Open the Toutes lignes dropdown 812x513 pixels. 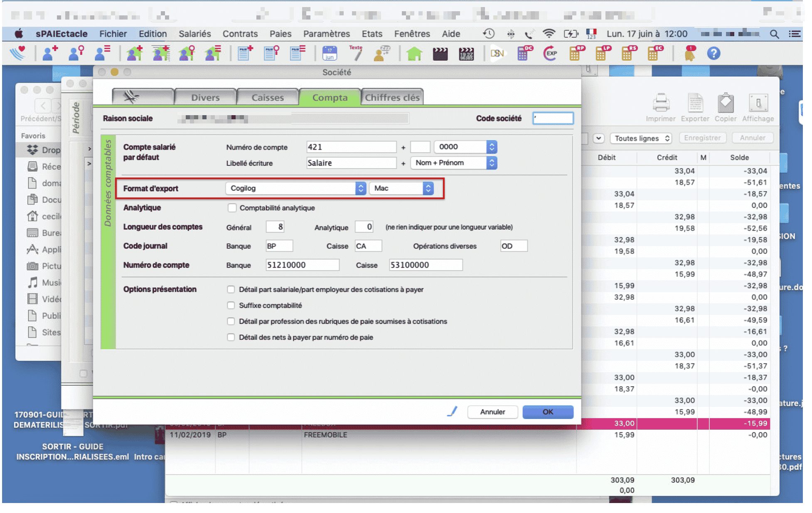click(642, 138)
